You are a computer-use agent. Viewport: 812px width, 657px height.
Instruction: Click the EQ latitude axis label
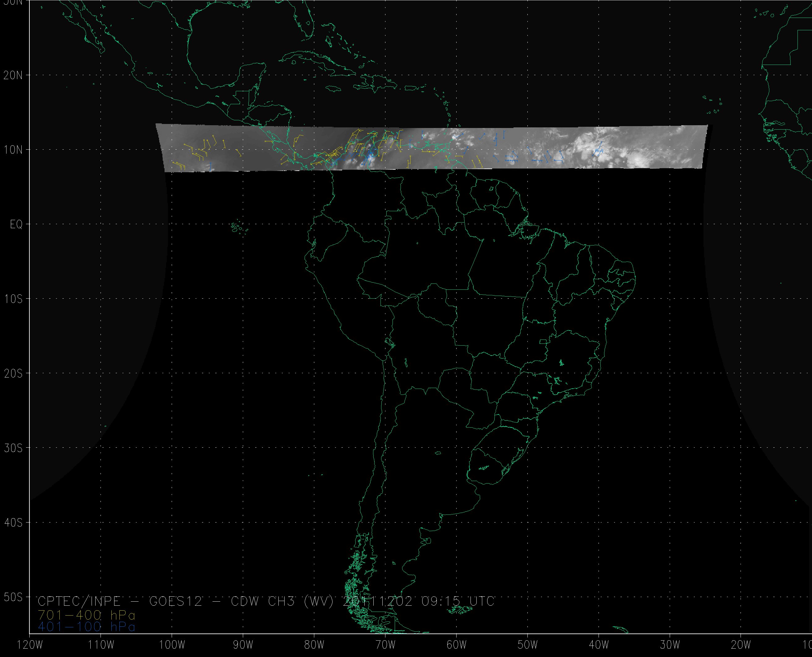pyautogui.click(x=16, y=225)
